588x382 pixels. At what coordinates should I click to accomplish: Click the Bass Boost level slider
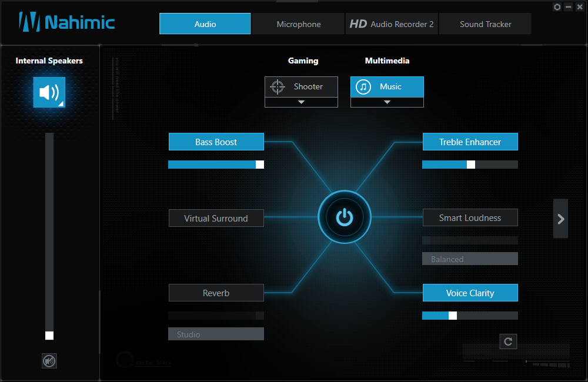coord(216,165)
